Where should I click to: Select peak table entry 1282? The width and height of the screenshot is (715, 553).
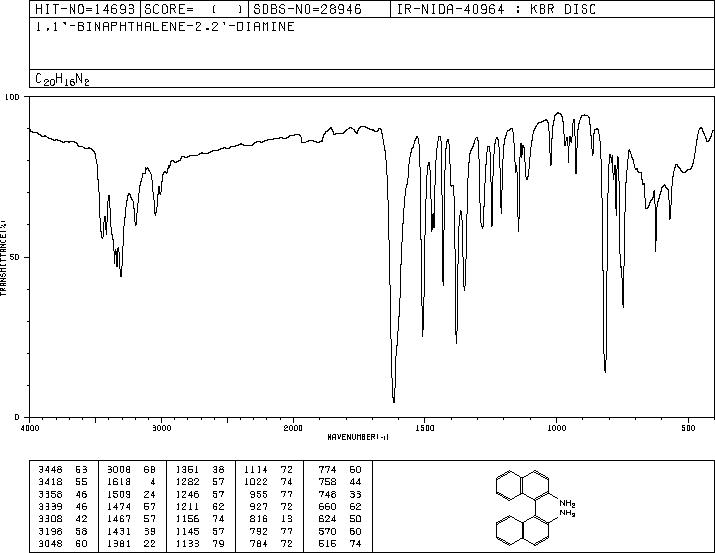[200, 482]
